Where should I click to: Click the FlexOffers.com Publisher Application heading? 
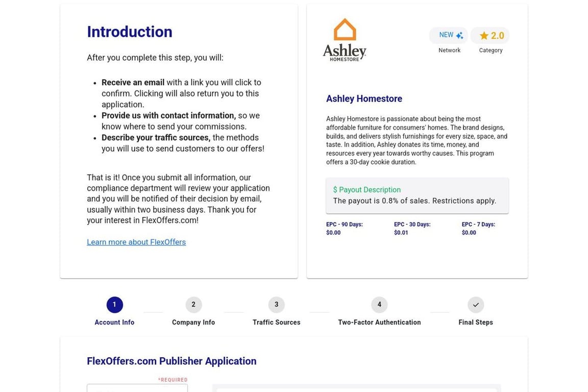click(x=171, y=361)
